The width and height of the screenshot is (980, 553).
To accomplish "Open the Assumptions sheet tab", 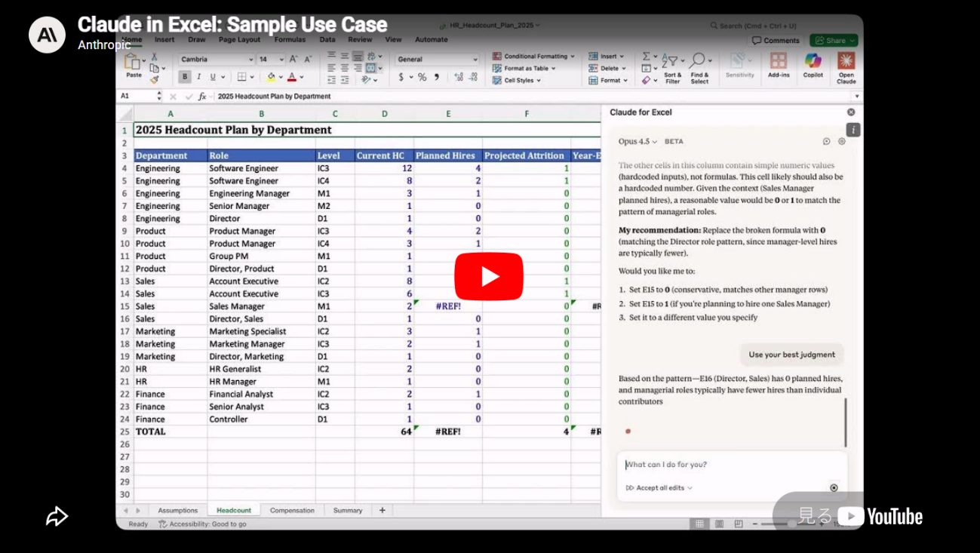I will [x=178, y=511].
